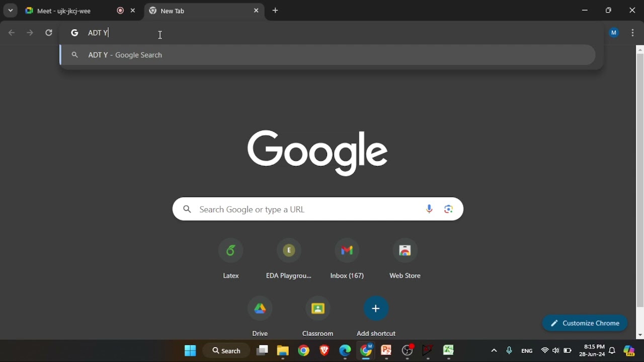The height and width of the screenshot is (362, 644).
Task: Select the 'ADT Y - Google Search' suggestion
Action: [x=328, y=55]
